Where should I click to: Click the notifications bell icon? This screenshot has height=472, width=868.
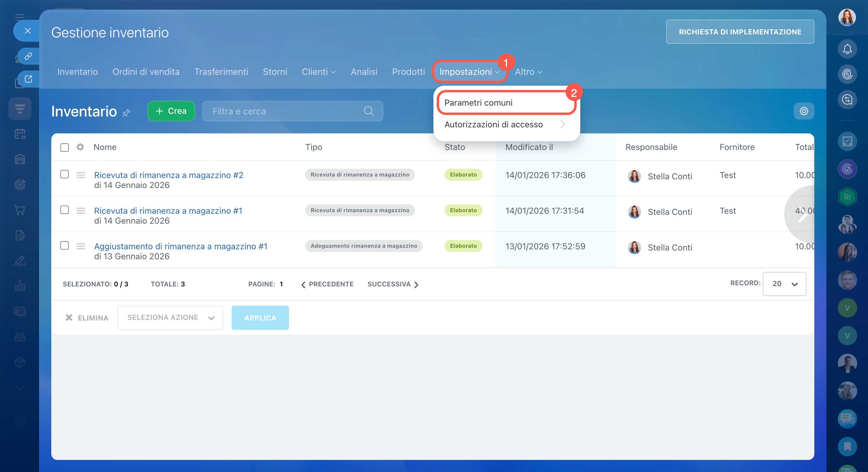tap(847, 49)
